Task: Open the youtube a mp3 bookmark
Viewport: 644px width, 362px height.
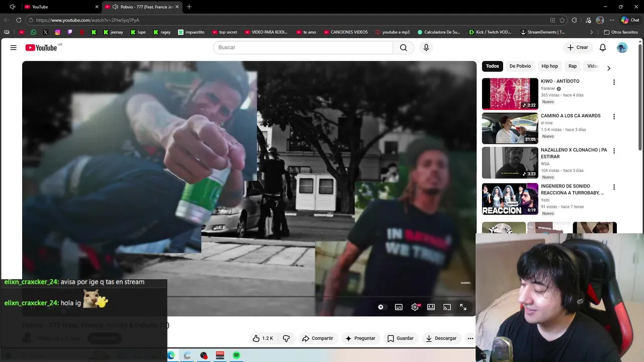Action: 392,32
